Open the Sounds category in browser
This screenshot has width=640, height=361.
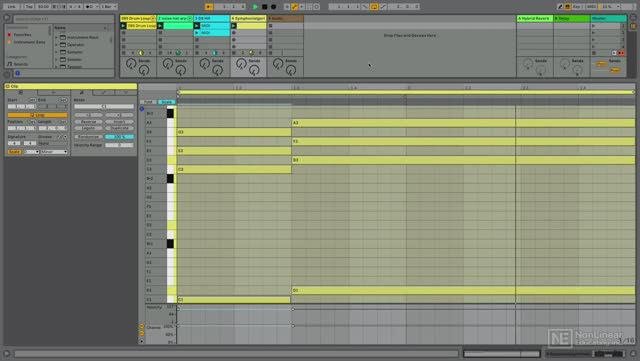(20, 64)
